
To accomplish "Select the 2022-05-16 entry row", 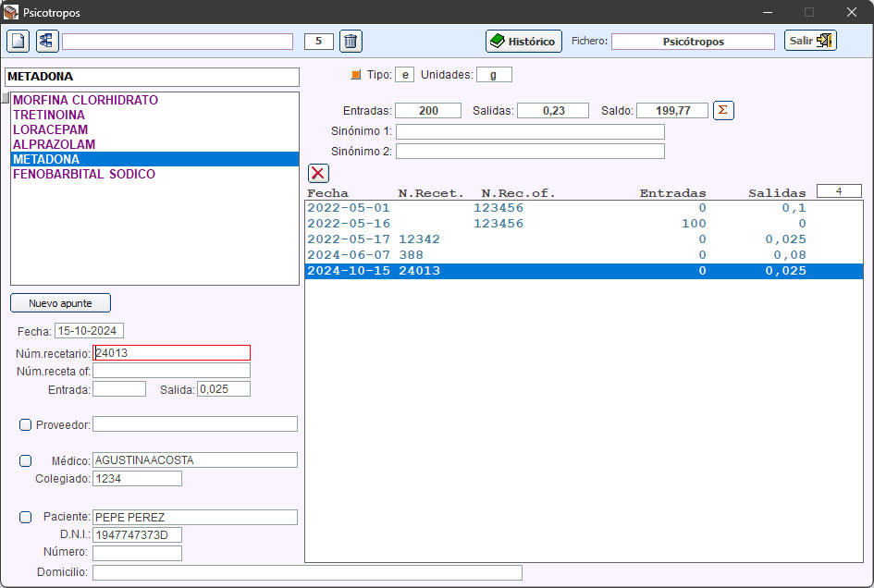I will (x=555, y=224).
